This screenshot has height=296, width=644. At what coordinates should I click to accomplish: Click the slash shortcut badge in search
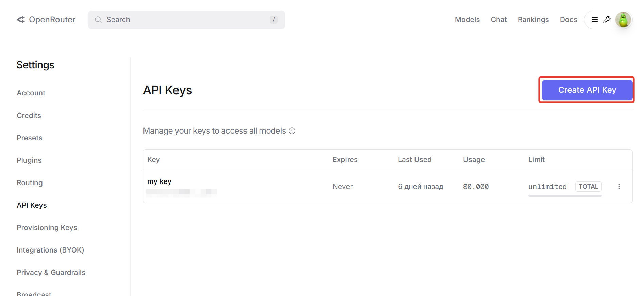pos(273,20)
